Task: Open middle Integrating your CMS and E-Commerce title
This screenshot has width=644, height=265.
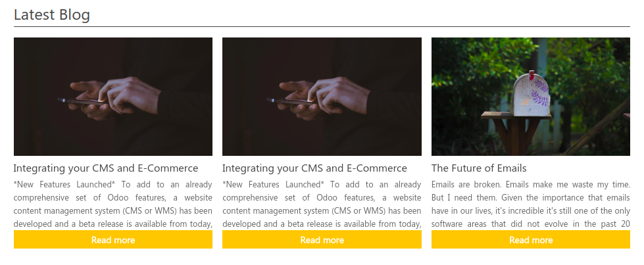Action: tap(314, 168)
